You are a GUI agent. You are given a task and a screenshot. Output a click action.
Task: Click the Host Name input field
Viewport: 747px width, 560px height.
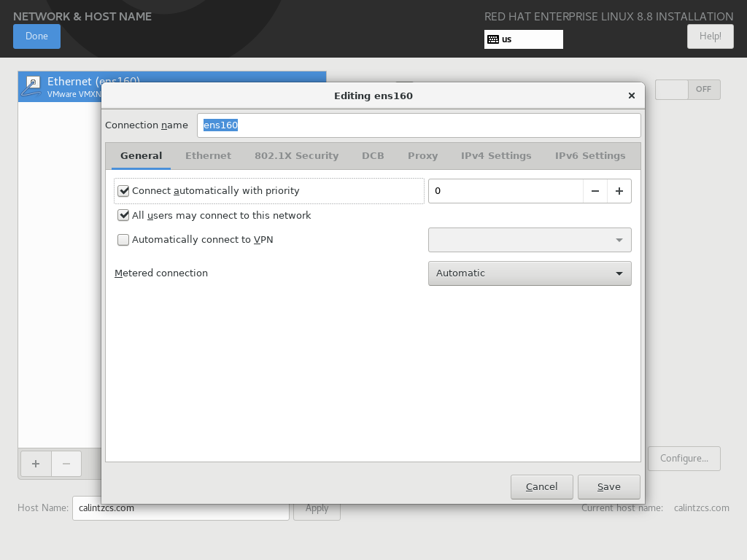click(181, 508)
